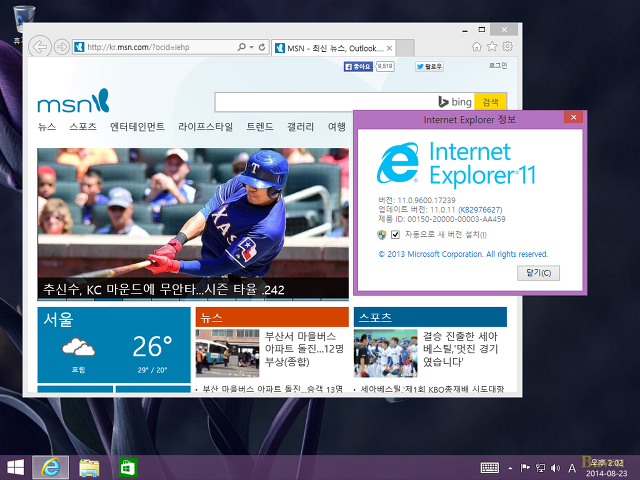Click the Home icon in IE toolbar
Viewport: 640px width, 480px height.
[477, 47]
